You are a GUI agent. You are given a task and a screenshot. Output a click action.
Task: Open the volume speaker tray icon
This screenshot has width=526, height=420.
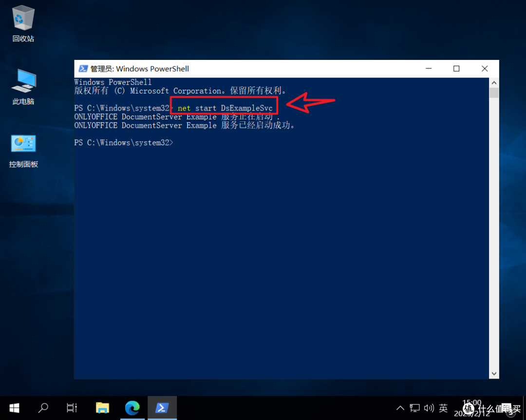[x=429, y=408]
